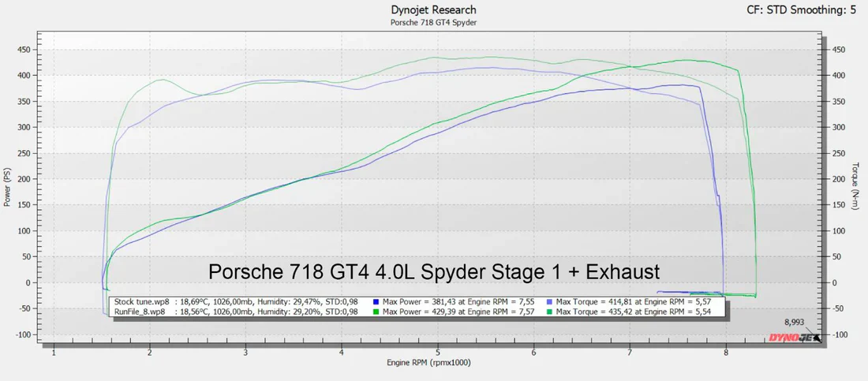
Task: Click the x-axis tick label 3
Action: pyautogui.click(x=245, y=352)
